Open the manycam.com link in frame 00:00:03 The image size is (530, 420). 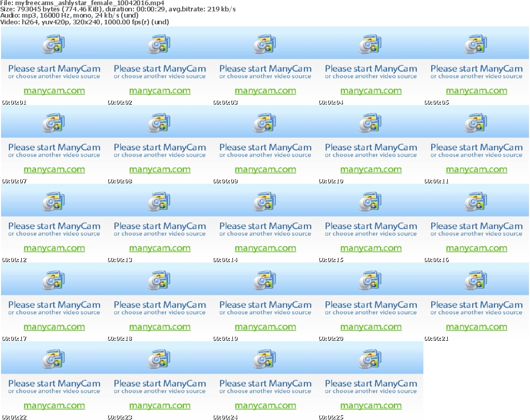coord(266,91)
